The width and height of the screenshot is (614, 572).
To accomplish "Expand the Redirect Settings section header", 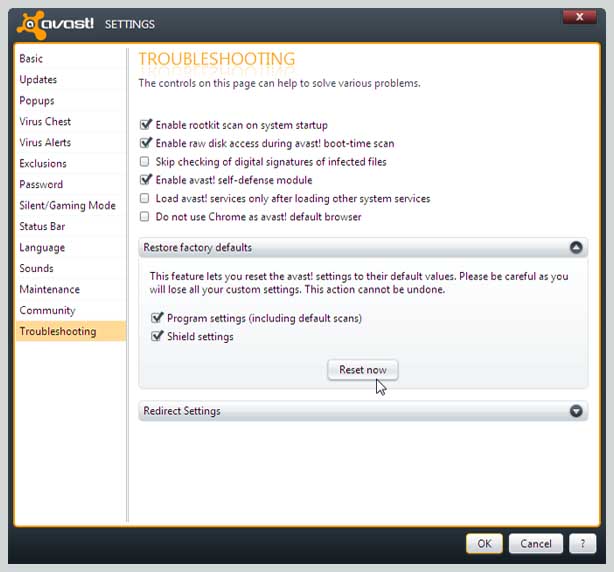I will pyautogui.click(x=363, y=411).
